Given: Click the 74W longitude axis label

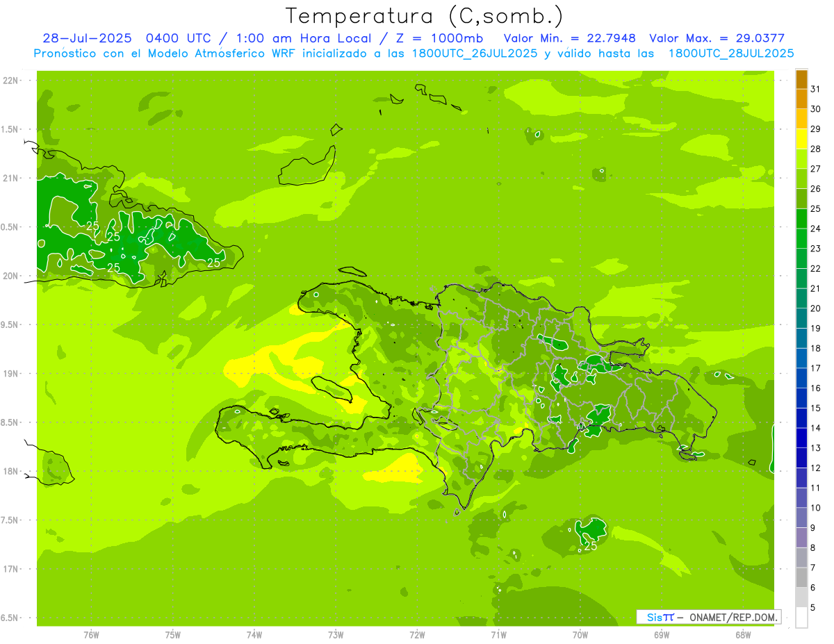Looking at the screenshot, I should 254,635.
